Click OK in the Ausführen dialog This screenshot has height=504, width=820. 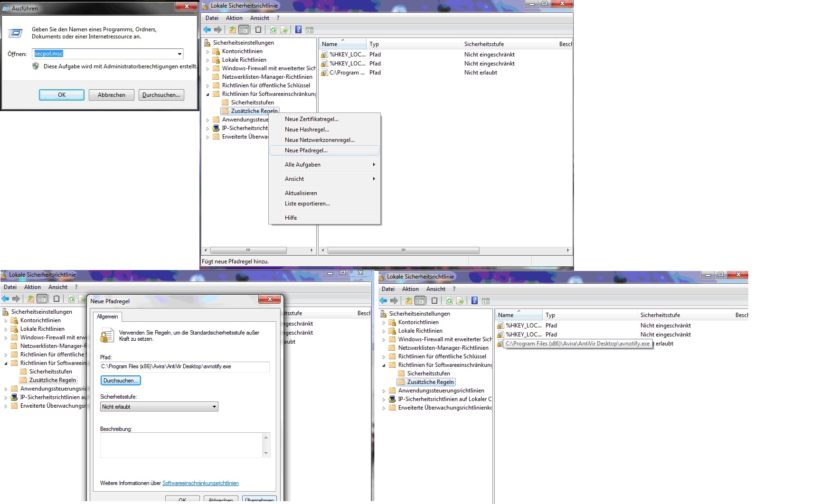[62, 95]
